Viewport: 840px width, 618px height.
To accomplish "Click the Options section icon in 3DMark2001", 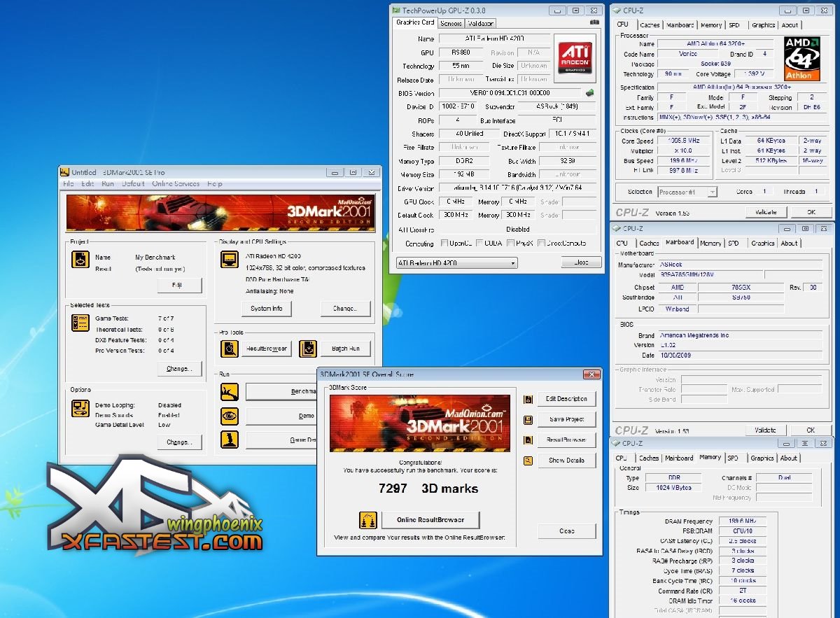I will 80,408.
